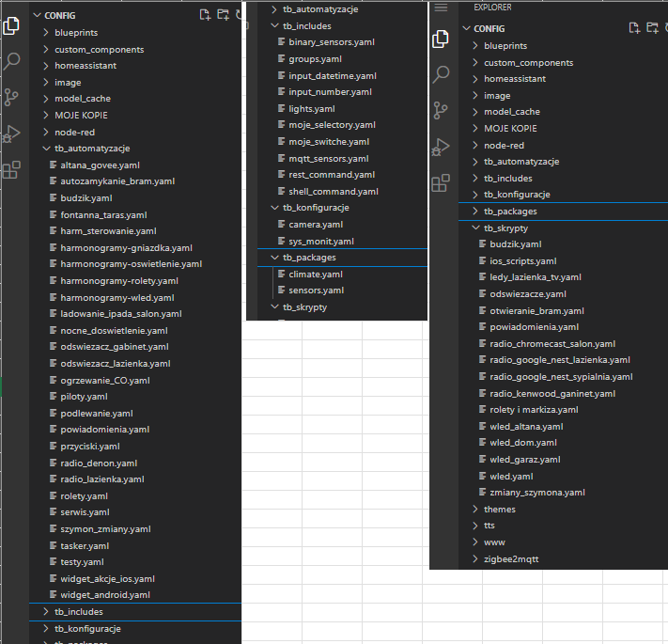The width and height of the screenshot is (668, 644).
Task: Open Extensions view in left activity bar
Action: (x=11, y=170)
